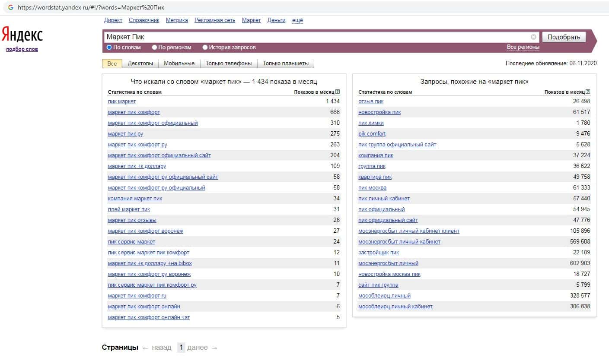Select the 'По регионам' radio option
Screen dimensions: 609x364
(x=154, y=47)
